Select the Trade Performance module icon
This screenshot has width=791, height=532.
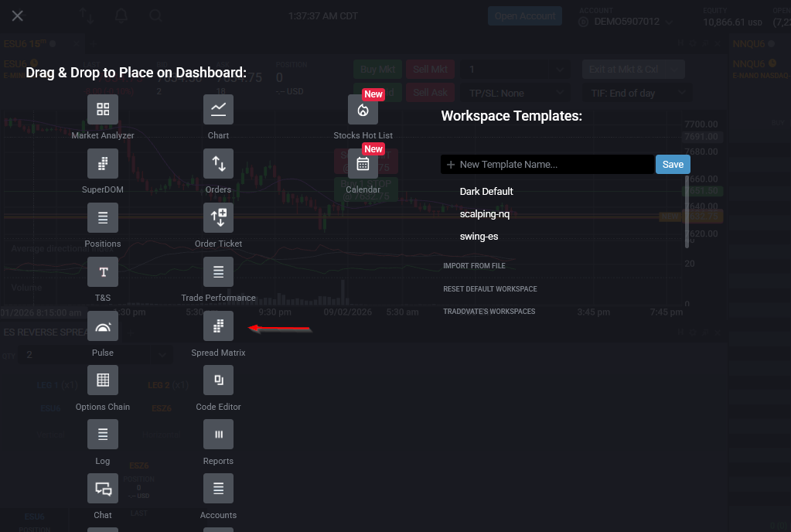218,271
